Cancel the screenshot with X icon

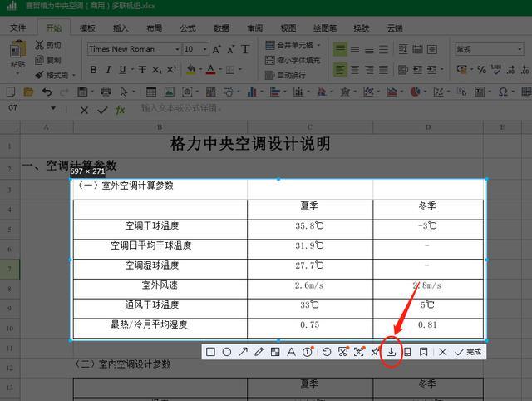tap(442, 352)
